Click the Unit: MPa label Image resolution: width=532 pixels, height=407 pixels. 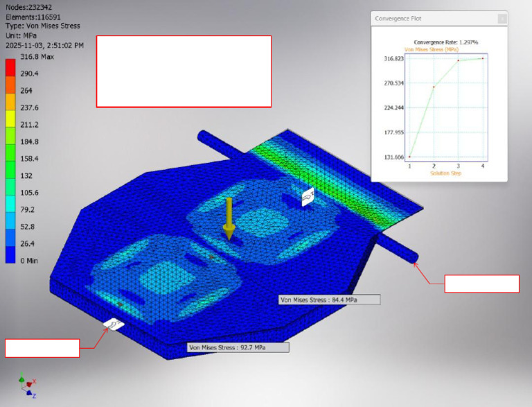21,35
